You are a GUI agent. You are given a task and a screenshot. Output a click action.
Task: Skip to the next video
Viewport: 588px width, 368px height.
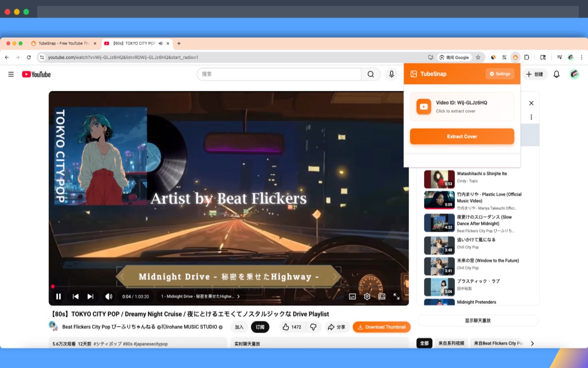click(90, 297)
